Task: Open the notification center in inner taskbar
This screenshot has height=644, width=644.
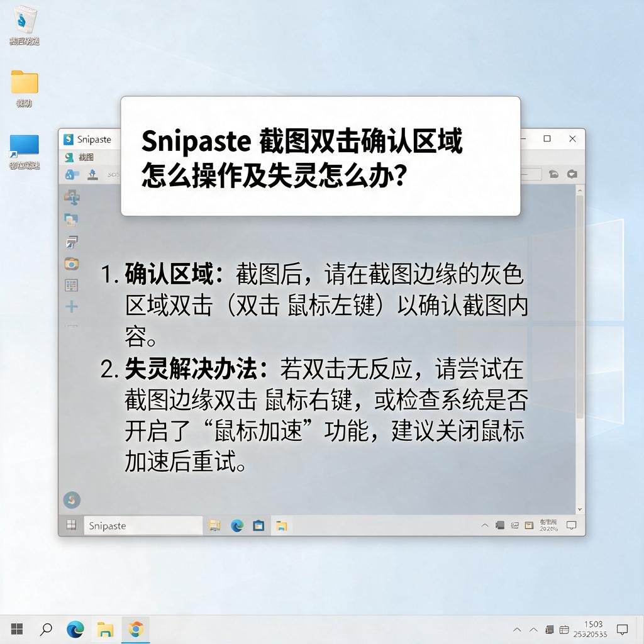Action: coord(571,525)
